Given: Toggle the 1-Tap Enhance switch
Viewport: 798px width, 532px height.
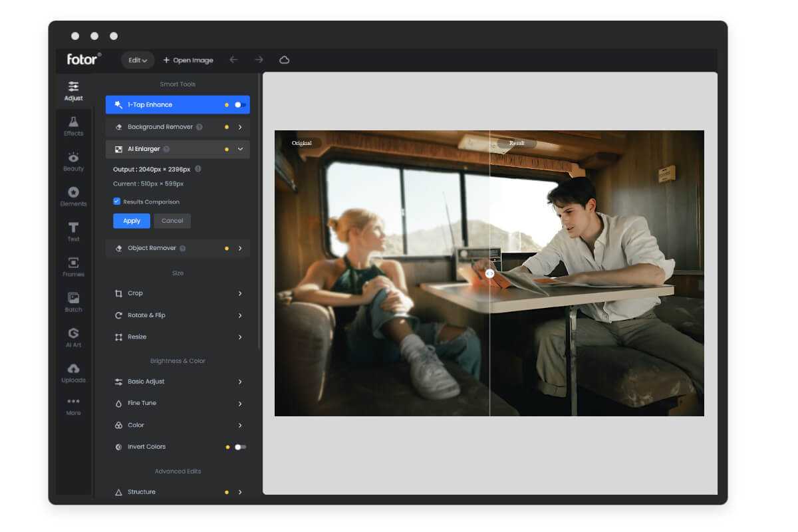Looking at the screenshot, I should click(240, 105).
